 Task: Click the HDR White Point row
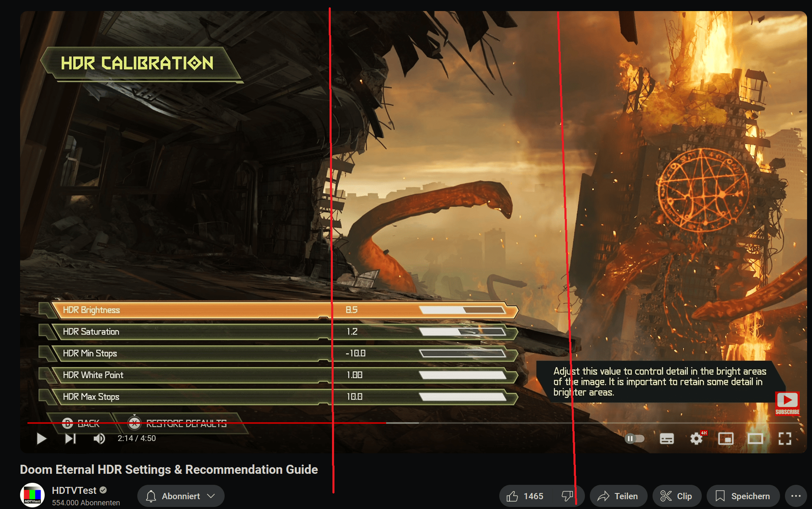click(x=279, y=375)
